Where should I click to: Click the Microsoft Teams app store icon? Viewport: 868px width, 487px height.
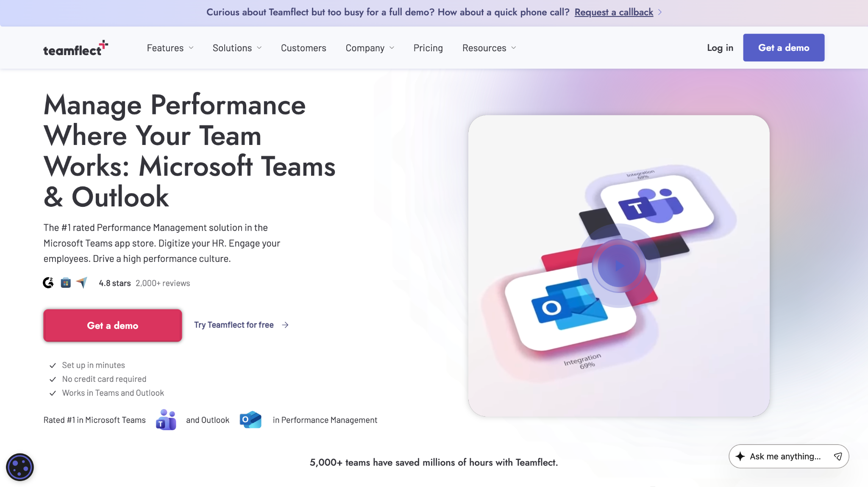pyautogui.click(x=65, y=282)
